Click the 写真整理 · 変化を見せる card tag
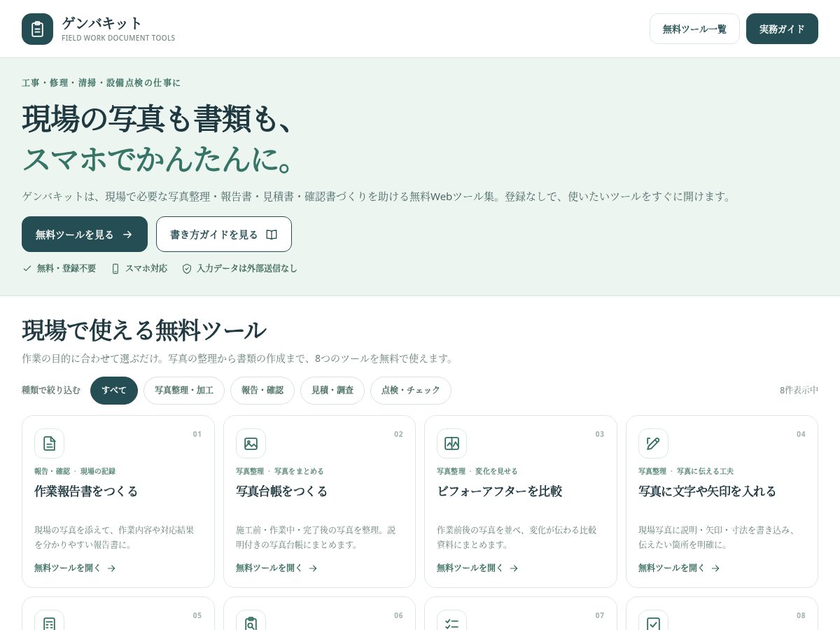 tap(477, 471)
